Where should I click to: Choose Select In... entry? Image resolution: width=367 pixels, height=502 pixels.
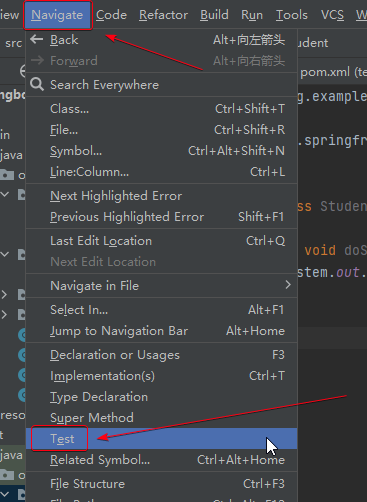click(x=162, y=310)
